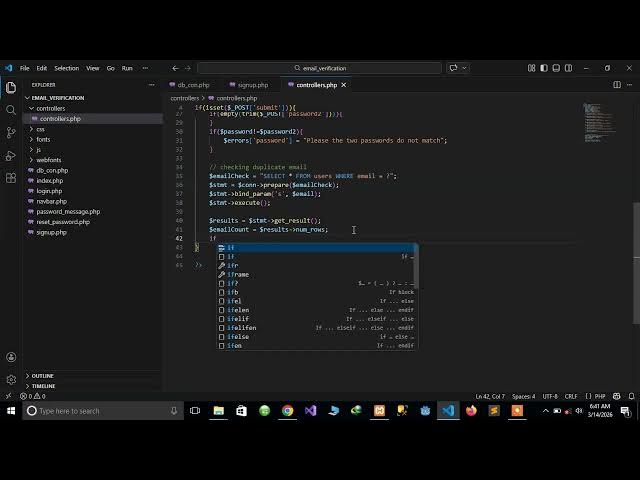The image size is (640, 480).
Task: Open the Copilot chat dropdown arrow
Action: coord(464,68)
